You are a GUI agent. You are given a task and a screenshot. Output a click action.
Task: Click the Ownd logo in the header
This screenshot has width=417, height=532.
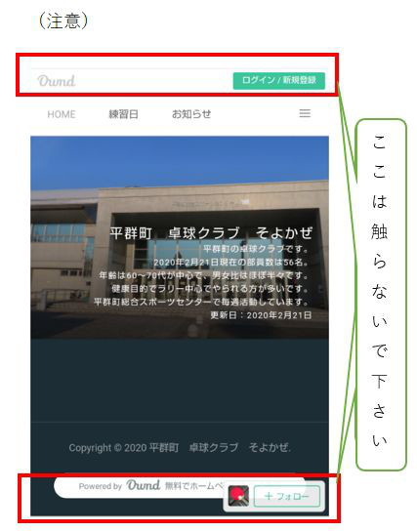click(57, 81)
